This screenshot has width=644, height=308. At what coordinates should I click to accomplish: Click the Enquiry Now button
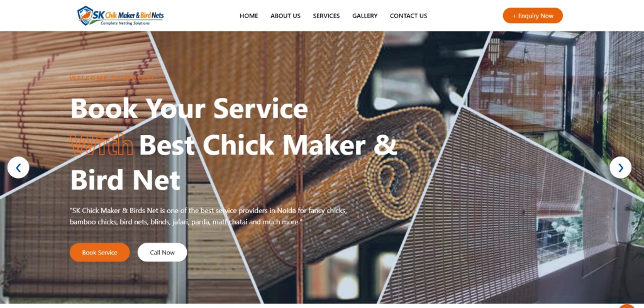[533, 16]
